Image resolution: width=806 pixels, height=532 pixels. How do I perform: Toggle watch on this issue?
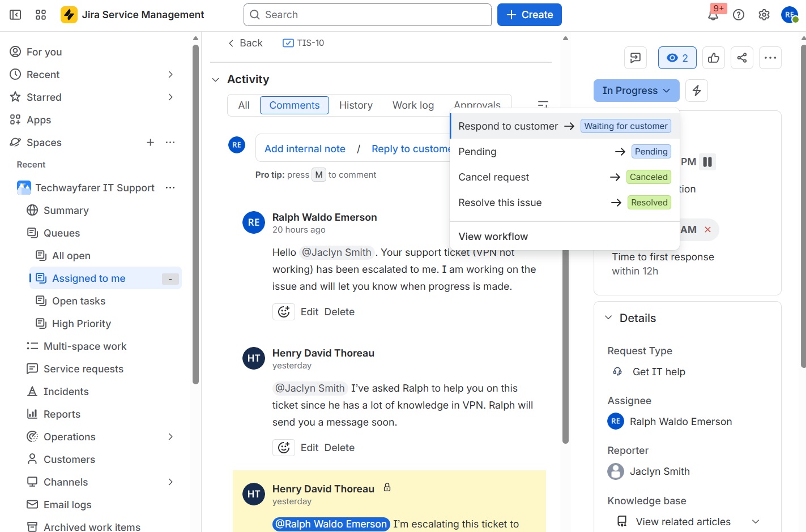[x=677, y=58]
